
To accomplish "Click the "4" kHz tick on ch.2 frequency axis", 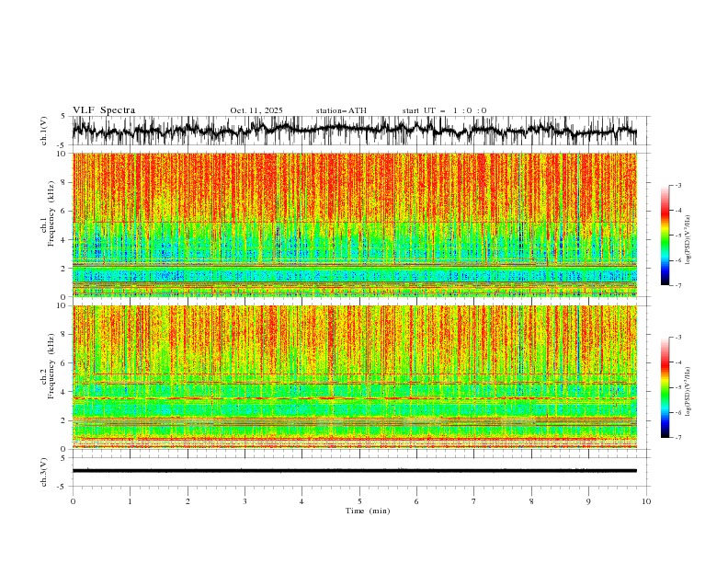I will pos(64,392).
